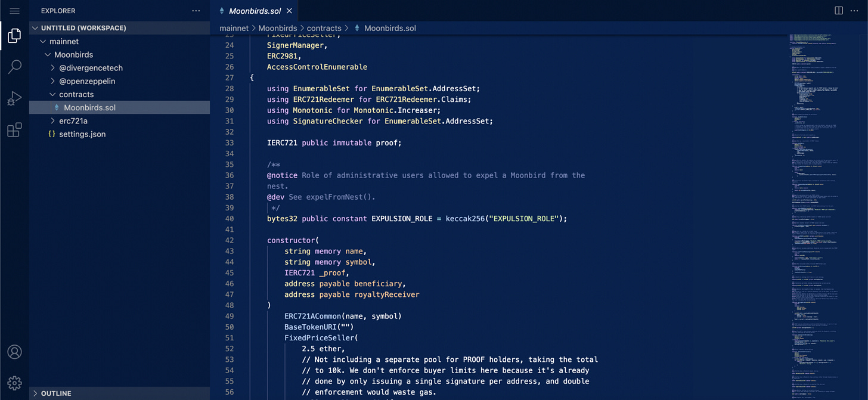The width and height of the screenshot is (868, 400).
Task: Click royaltyReceiver parameter on line 47
Action: pos(386,294)
